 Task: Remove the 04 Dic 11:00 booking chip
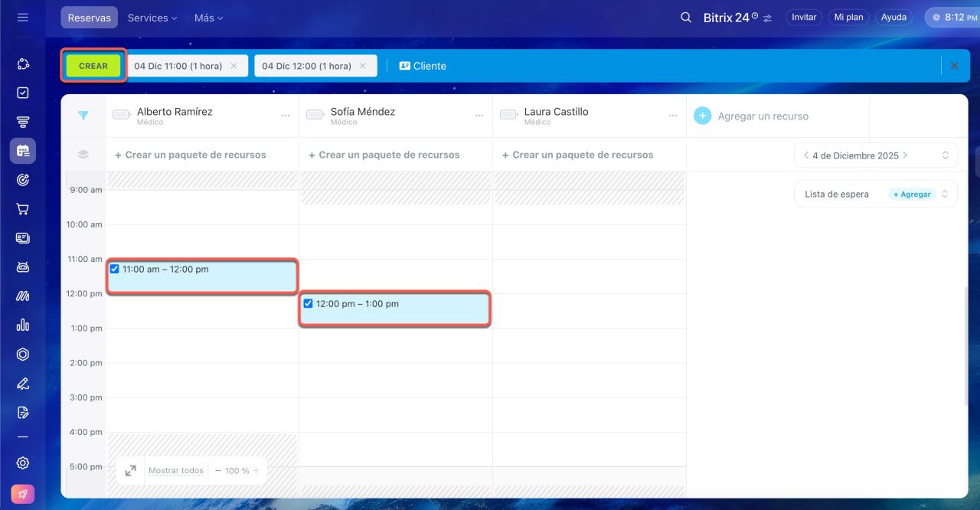(234, 66)
